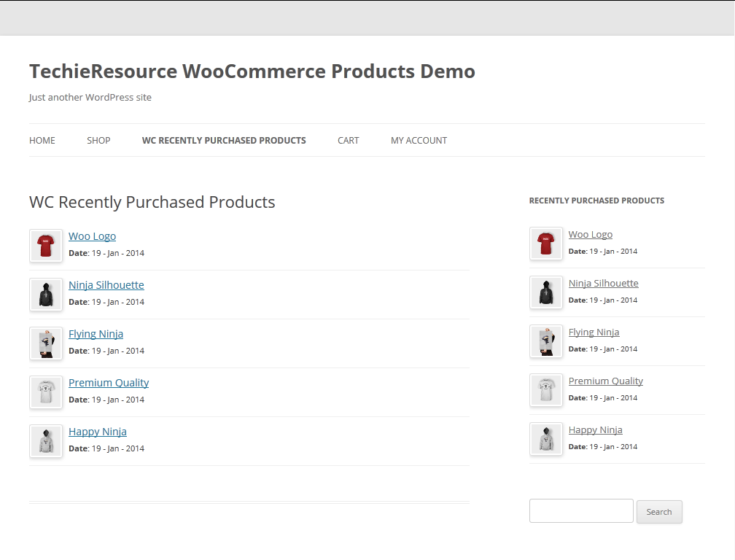The image size is (735, 560).
Task: Click Happy Ninja hoodie thumbnail in main list
Action: tap(46, 441)
